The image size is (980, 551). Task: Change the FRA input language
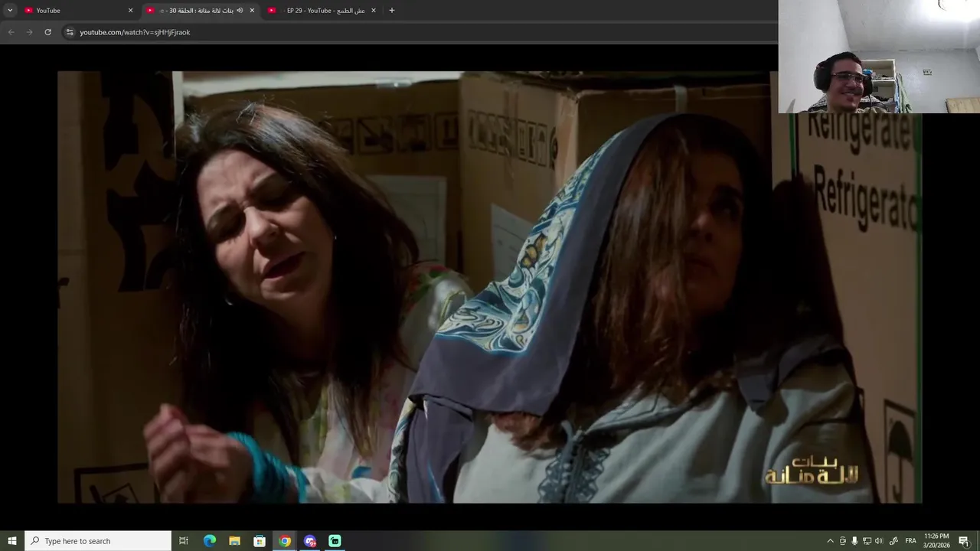tap(910, 541)
